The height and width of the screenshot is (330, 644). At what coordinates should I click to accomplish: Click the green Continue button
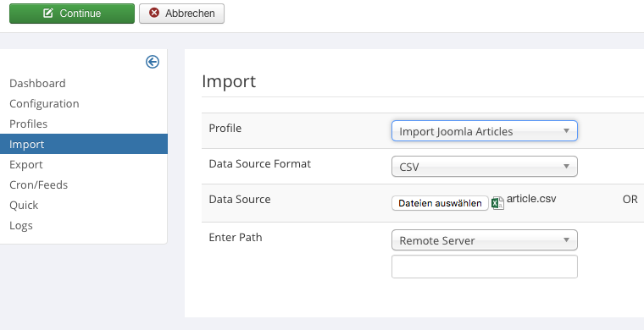(72, 14)
